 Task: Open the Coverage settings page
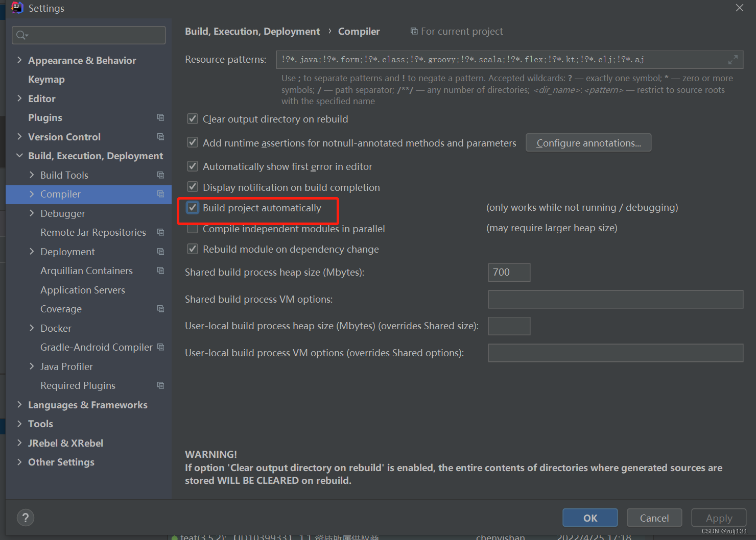(x=61, y=309)
